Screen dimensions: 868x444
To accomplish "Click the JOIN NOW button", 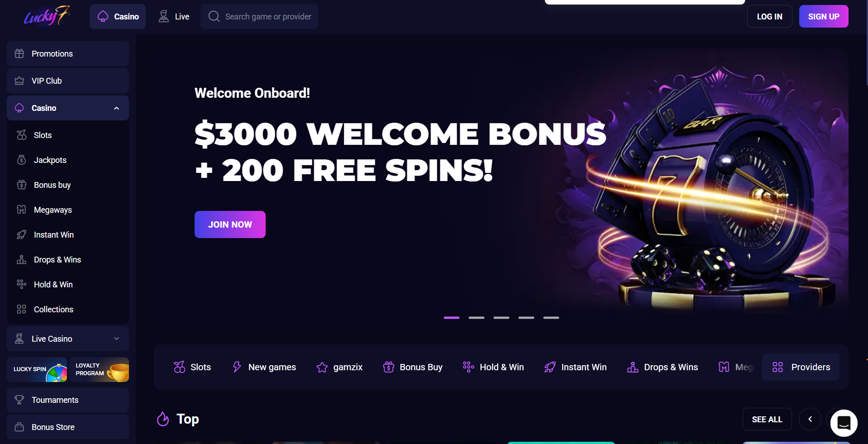I will [230, 224].
